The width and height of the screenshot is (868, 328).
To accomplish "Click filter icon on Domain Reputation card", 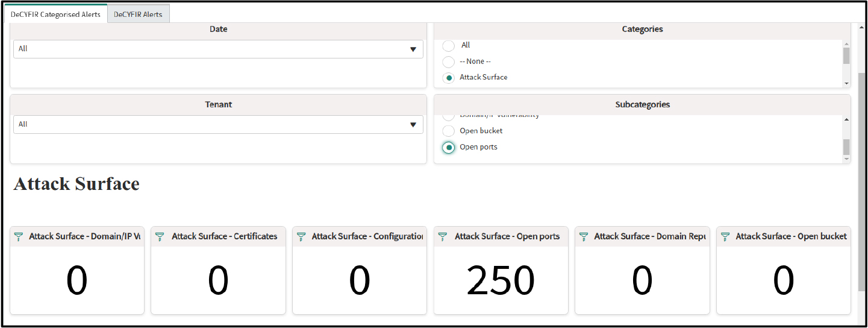I will point(584,236).
